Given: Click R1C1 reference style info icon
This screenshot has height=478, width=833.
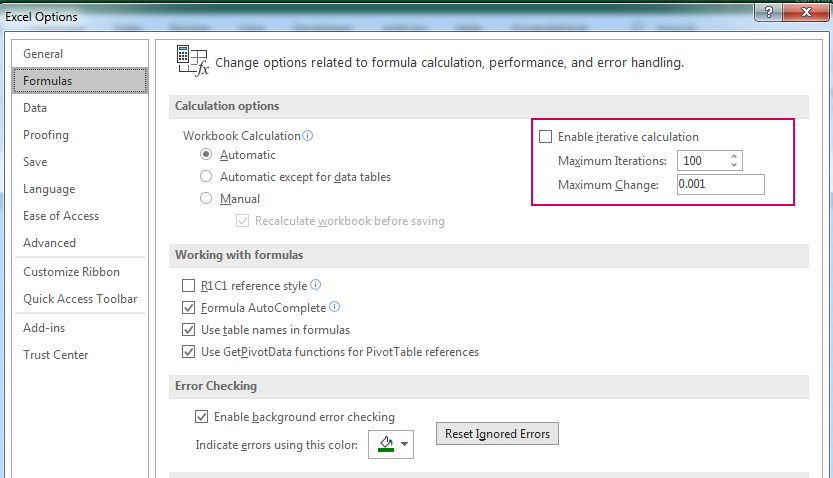Looking at the screenshot, I should click(316, 285).
